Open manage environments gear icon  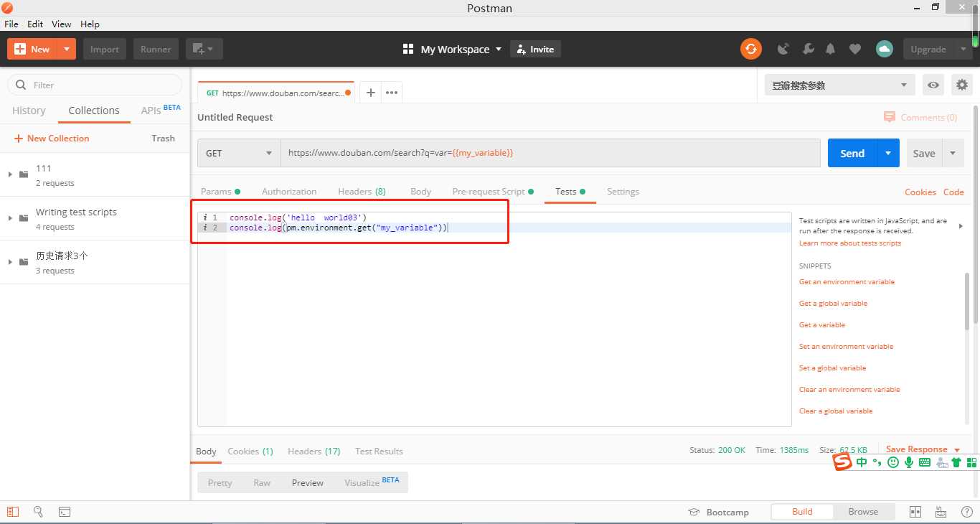[x=962, y=85]
